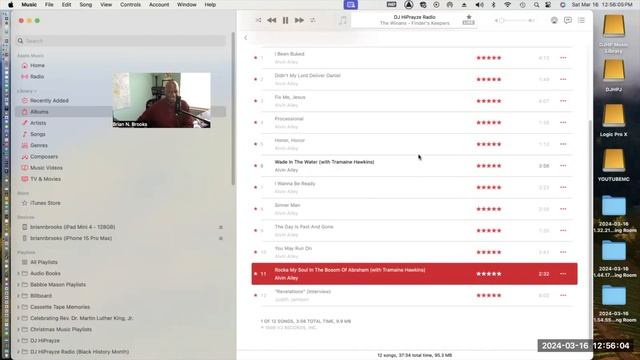Eject the iPad Mini 4 device

(221, 227)
